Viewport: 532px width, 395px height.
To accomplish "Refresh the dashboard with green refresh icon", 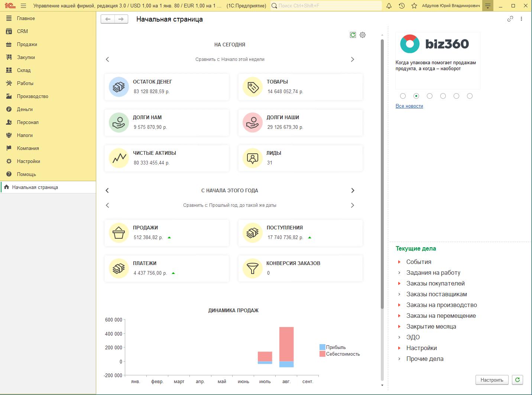I will tap(353, 35).
